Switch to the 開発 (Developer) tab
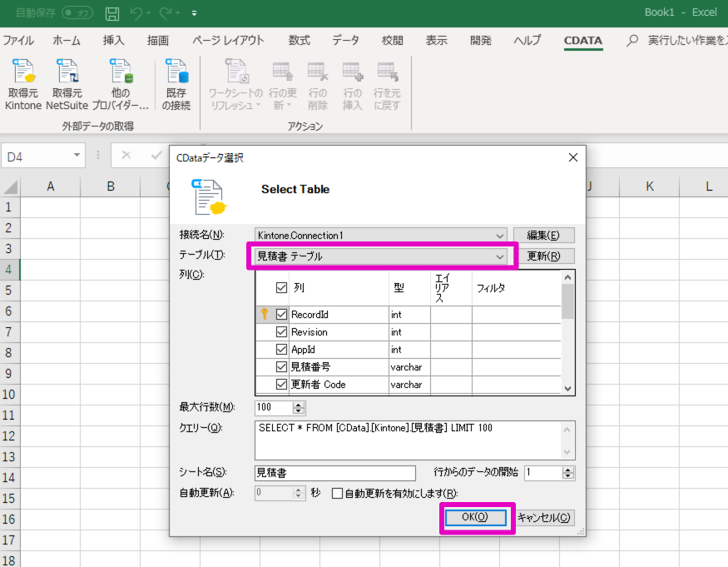The height and width of the screenshot is (567, 728). click(481, 41)
